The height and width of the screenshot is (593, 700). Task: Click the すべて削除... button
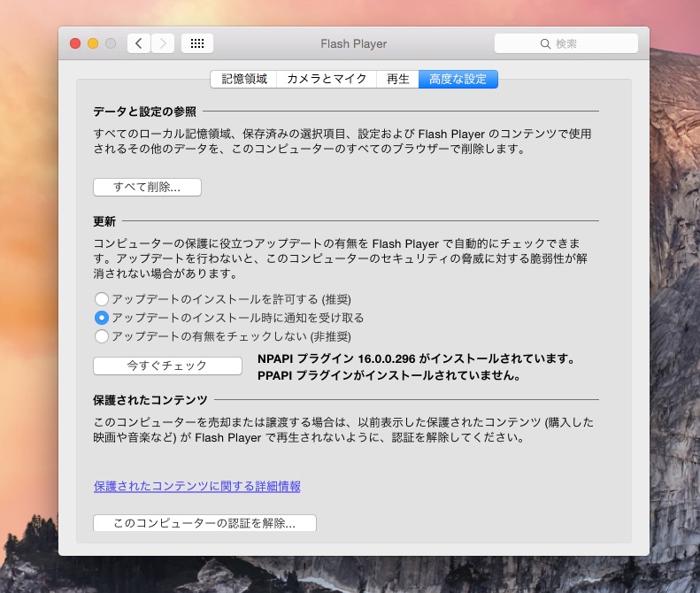(147, 187)
